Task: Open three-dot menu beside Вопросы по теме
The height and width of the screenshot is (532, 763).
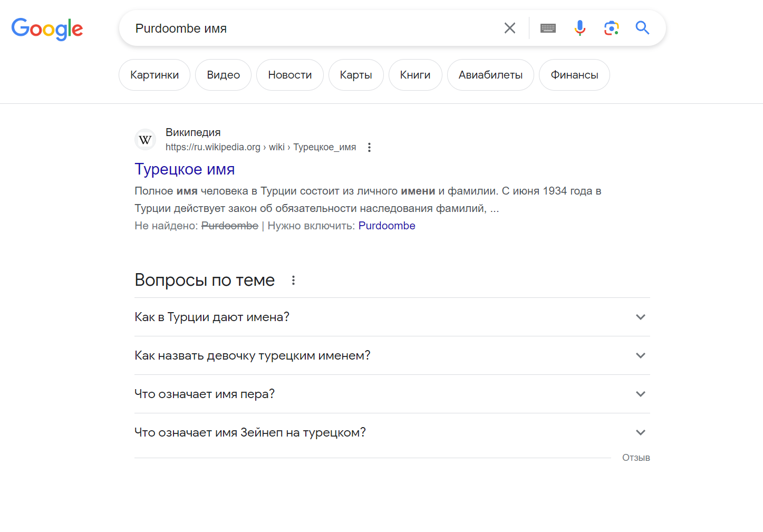Action: 293,280
